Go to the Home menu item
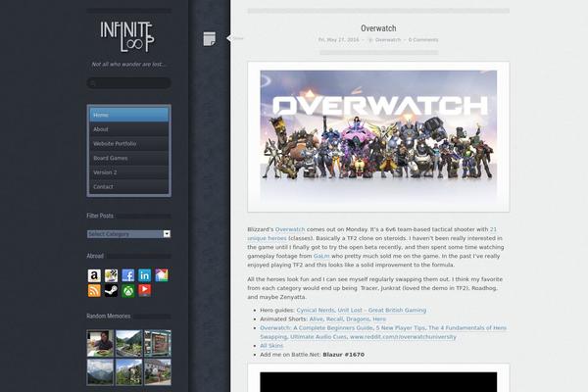 click(x=129, y=115)
